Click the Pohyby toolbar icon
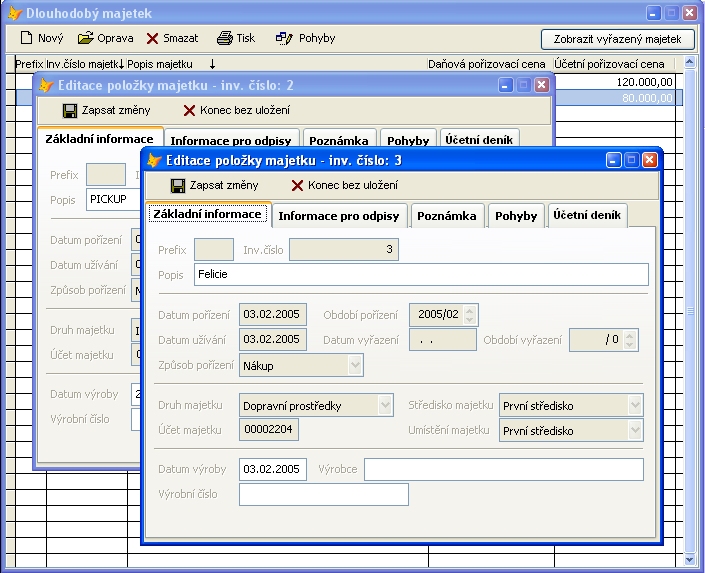 (284, 39)
